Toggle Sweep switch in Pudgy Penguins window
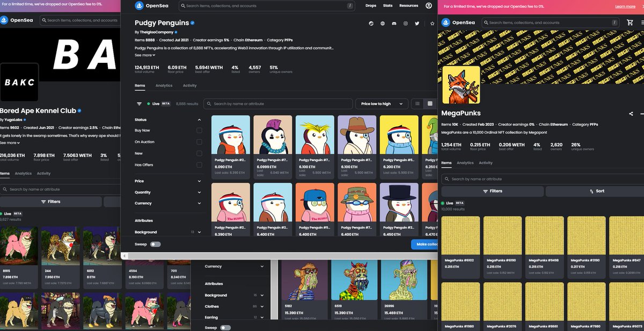 155,244
